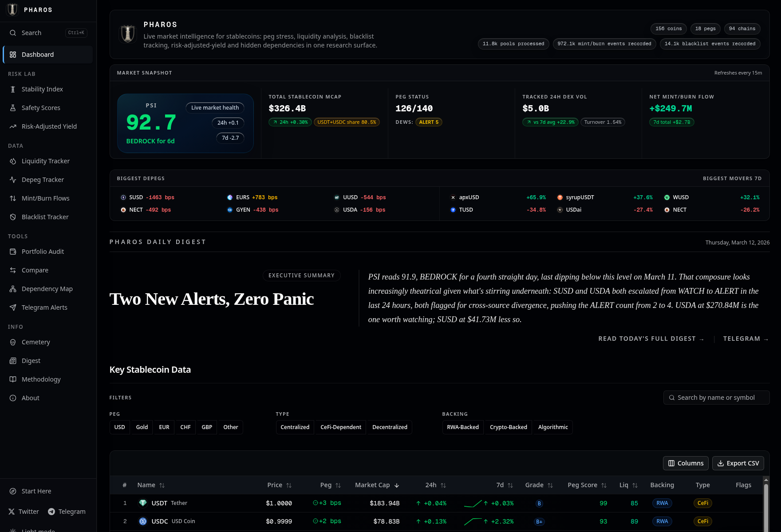This screenshot has width=781, height=532.
Task: Sort the table by Peg Score
Action: coord(587,485)
